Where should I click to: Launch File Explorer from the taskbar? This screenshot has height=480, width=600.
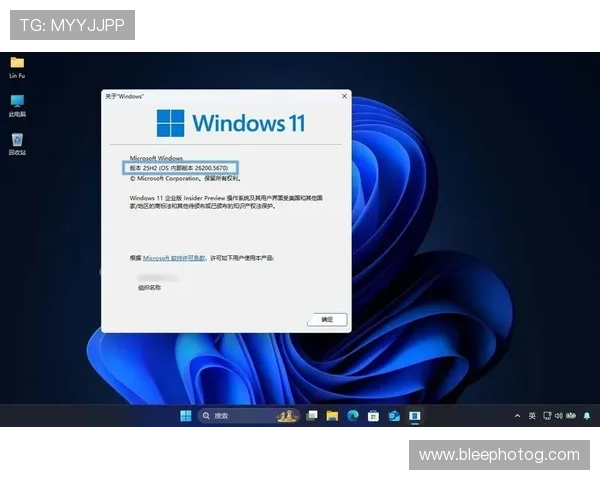[332, 415]
